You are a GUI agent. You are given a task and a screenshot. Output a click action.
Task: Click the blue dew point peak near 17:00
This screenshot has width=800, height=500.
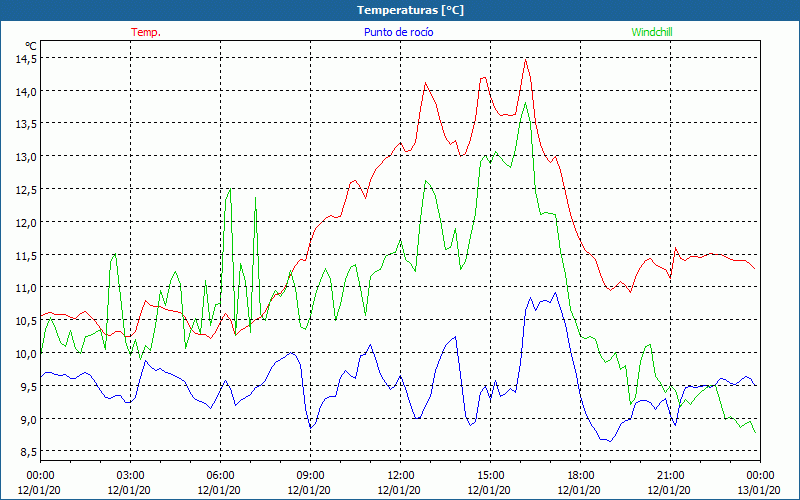point(555,293)
